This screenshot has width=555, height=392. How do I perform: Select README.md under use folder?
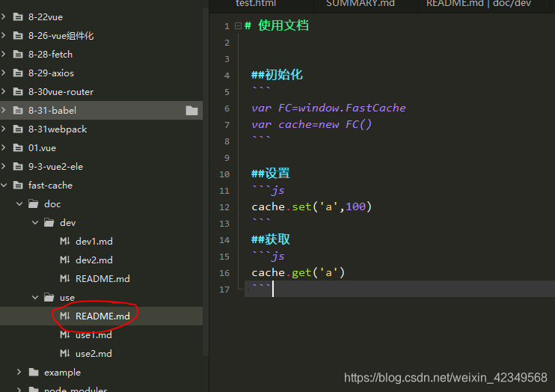102,316
